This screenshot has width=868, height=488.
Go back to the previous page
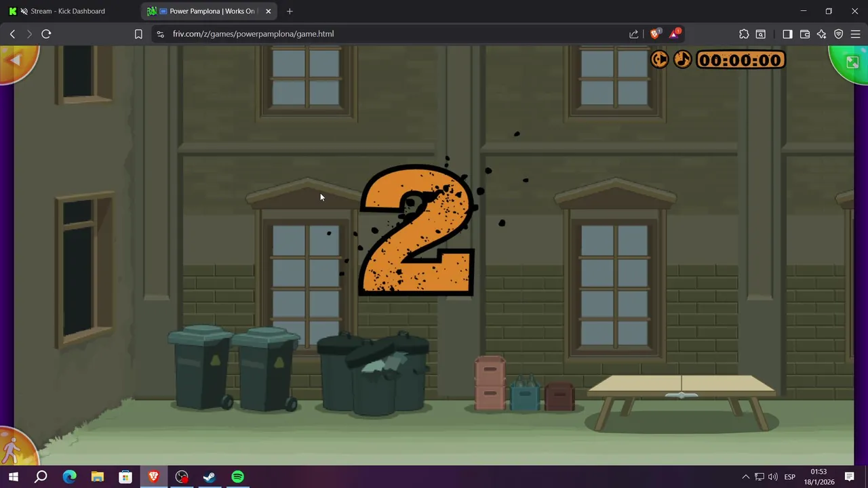point(12,34)
